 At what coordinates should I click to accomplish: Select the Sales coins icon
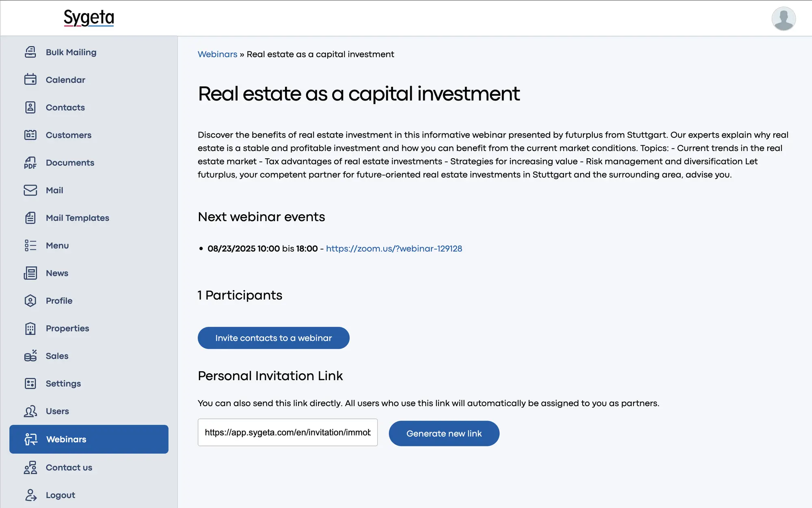(x=30, y=355)
